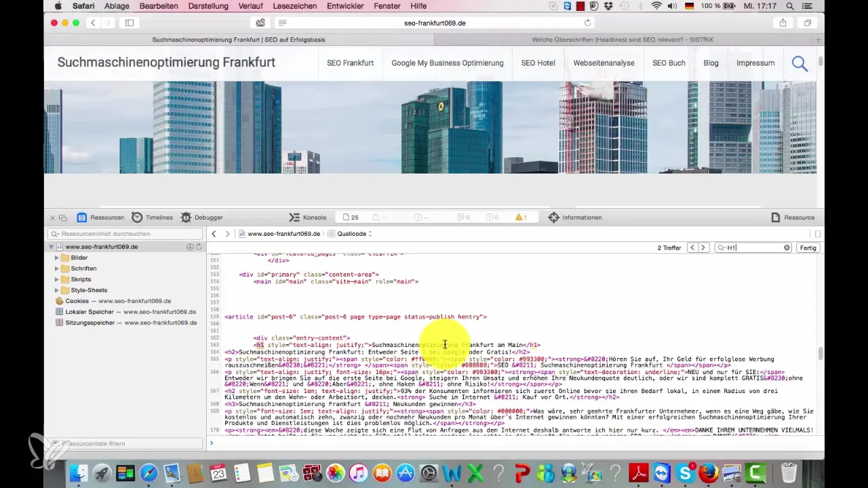
Task: Focus the H1 source search field
Action: [753, 248]
